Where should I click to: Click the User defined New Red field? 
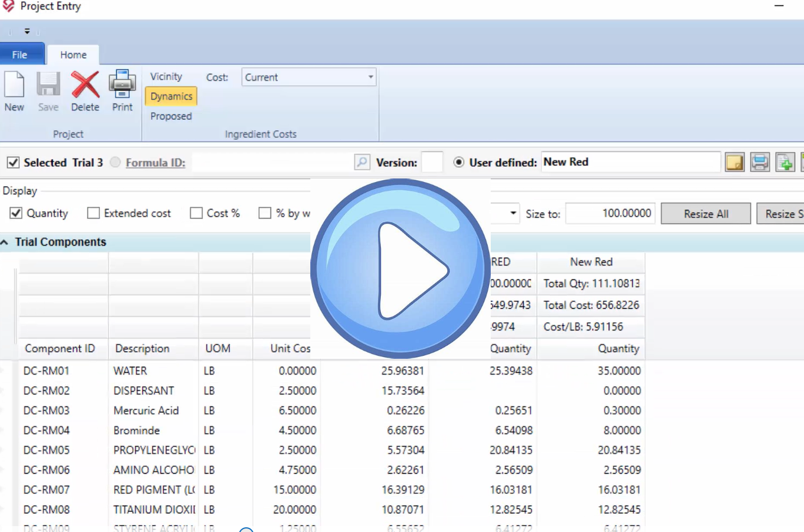click(x=631, y=162)
